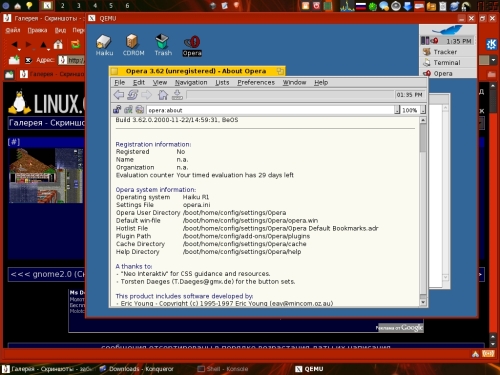Viewport: 500px width, 375px height.
Task: Open the Правка menu in Konqueror
Action: 37,30
